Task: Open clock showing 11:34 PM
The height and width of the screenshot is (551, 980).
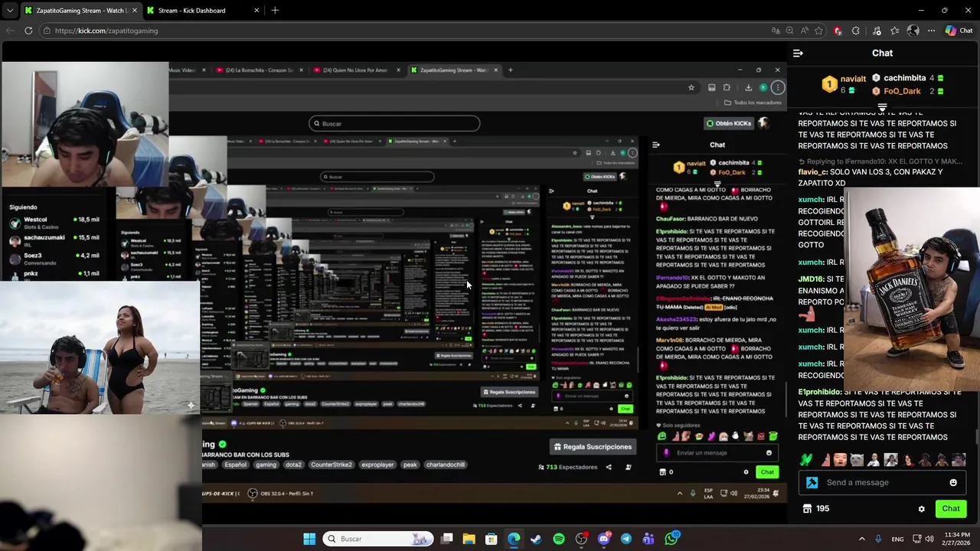Action: pyautogui.click(x=957, y=539)
